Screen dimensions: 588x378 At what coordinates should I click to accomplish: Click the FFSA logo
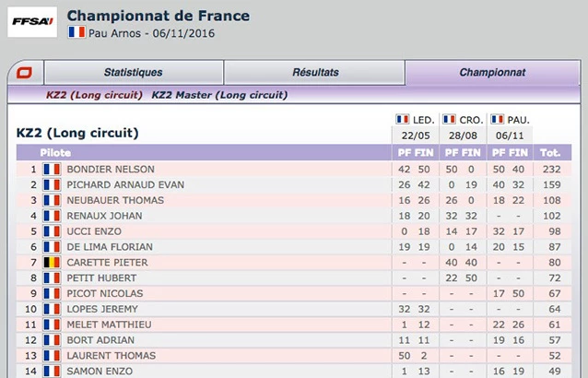click(32, 21)
